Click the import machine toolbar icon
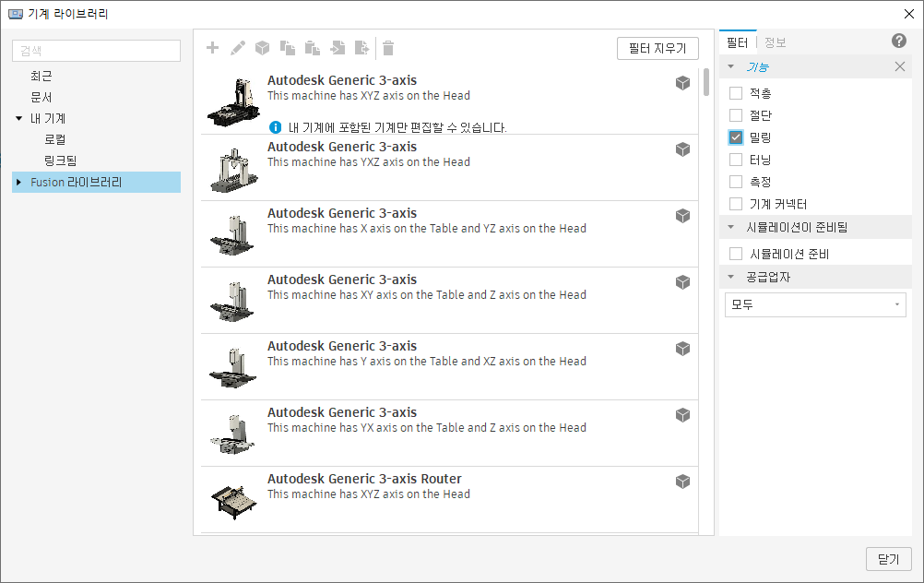The width and height of the screenshot is (924, 583). pos(338,48)
